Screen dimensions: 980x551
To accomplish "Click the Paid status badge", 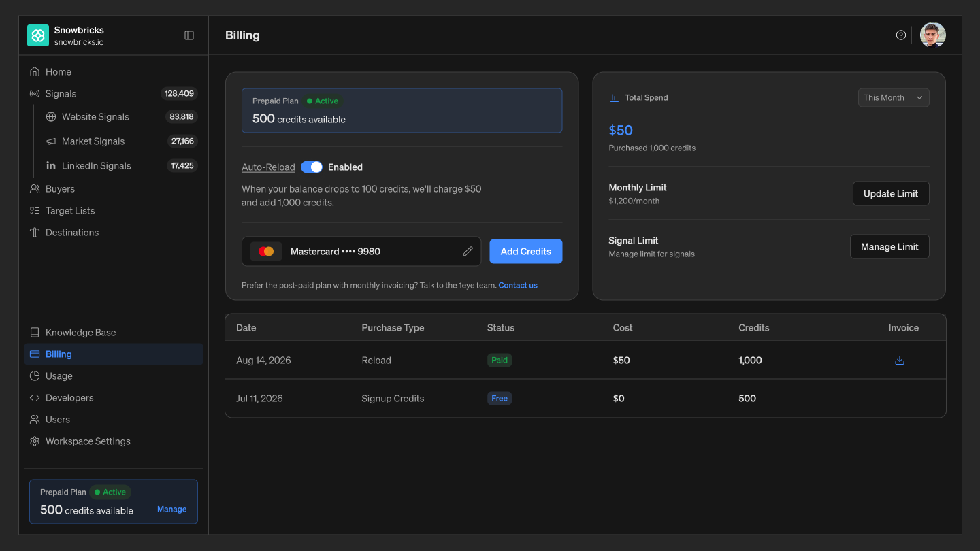I will click(500, 361).
